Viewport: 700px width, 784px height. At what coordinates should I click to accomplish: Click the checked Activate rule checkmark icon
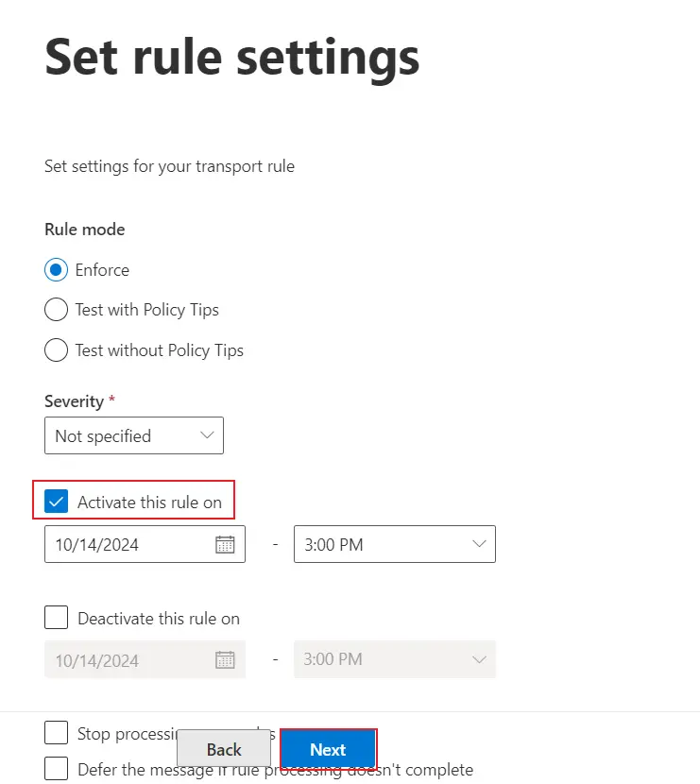point(56,501)
